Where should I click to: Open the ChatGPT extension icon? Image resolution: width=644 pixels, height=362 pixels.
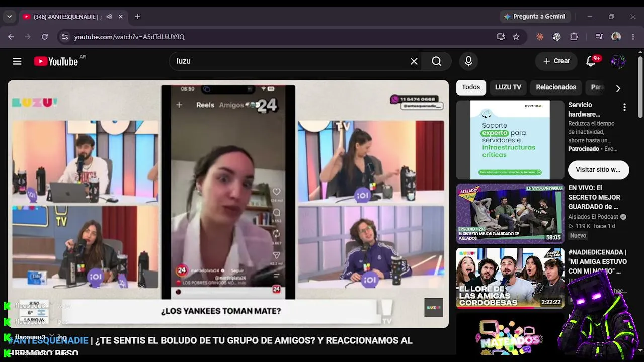557,37
